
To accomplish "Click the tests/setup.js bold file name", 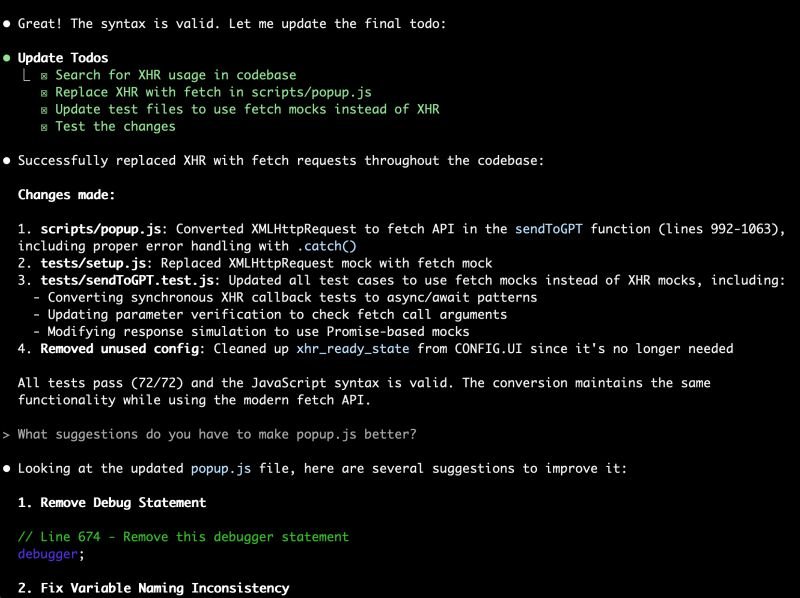I will (93, 263).
